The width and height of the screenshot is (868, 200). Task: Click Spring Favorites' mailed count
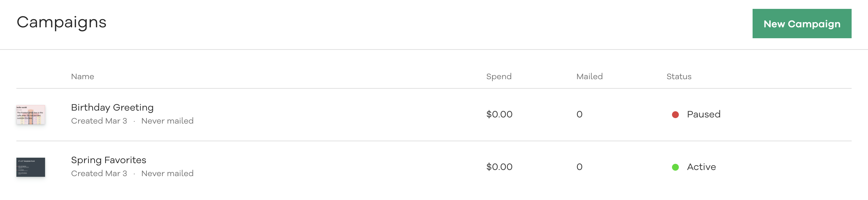click(x=579, y=167)
